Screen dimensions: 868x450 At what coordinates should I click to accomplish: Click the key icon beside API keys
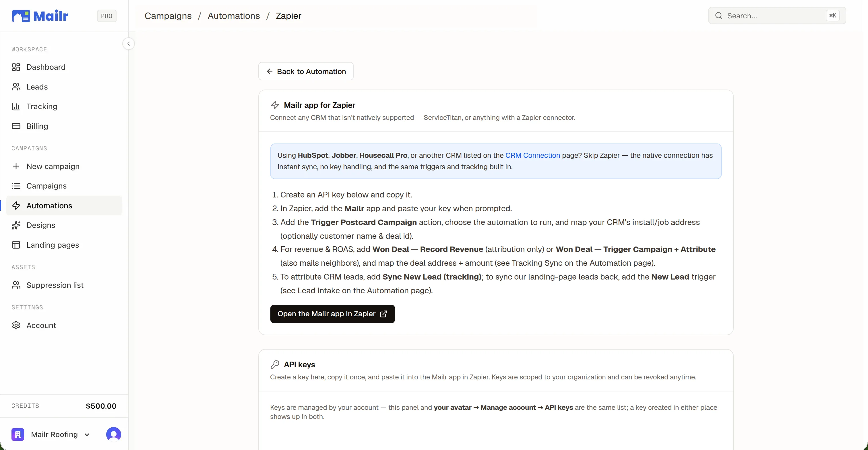point(275,364)
